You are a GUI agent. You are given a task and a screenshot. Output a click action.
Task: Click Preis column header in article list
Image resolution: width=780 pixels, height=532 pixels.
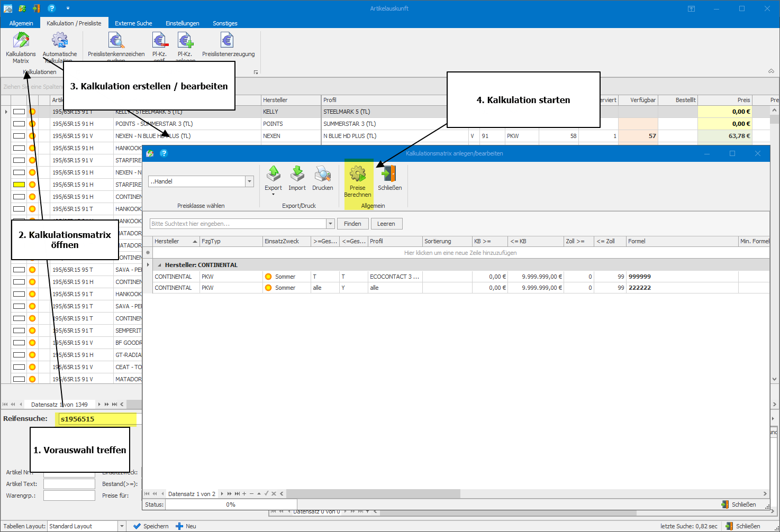[x=725, y=100]
